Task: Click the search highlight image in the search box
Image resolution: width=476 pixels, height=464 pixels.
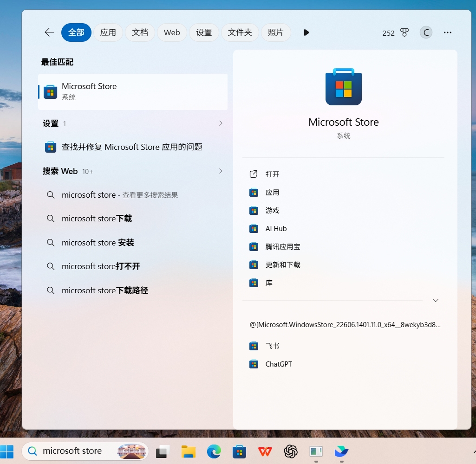Action: pyautogui.click(x=131, y=451)
